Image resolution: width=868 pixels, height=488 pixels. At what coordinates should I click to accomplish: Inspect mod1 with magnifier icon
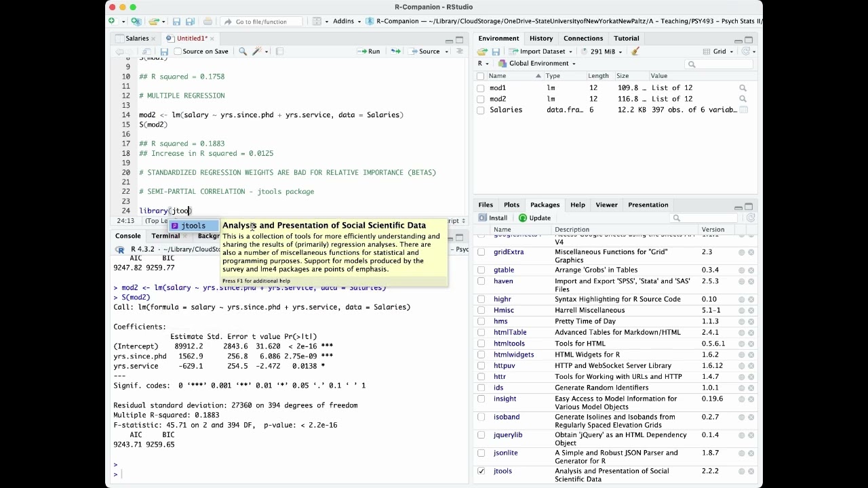(743, 88)
